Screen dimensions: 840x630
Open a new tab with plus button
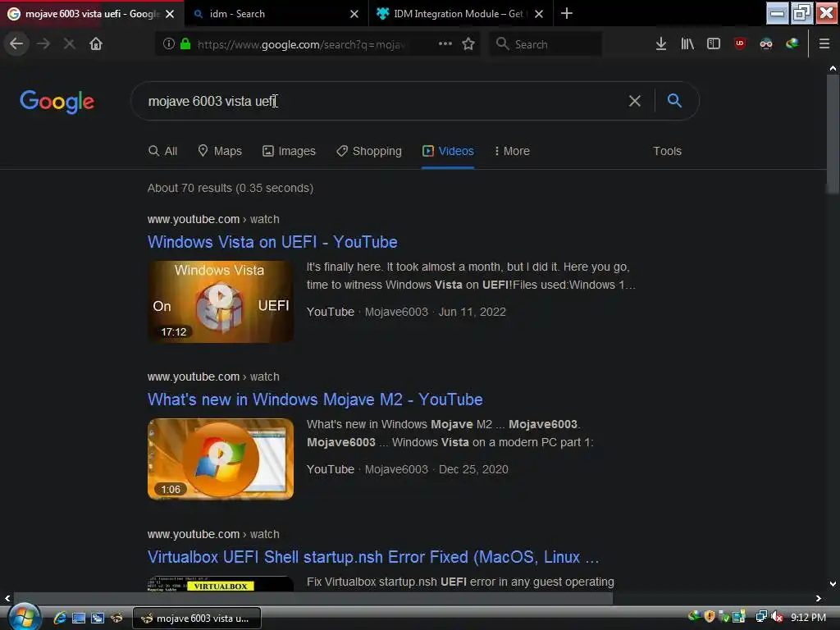tap(567, 13)
